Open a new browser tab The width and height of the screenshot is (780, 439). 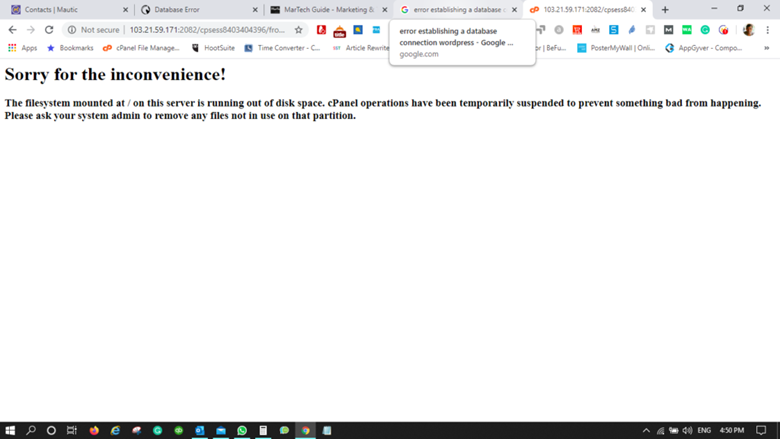[x=665, y=9]
